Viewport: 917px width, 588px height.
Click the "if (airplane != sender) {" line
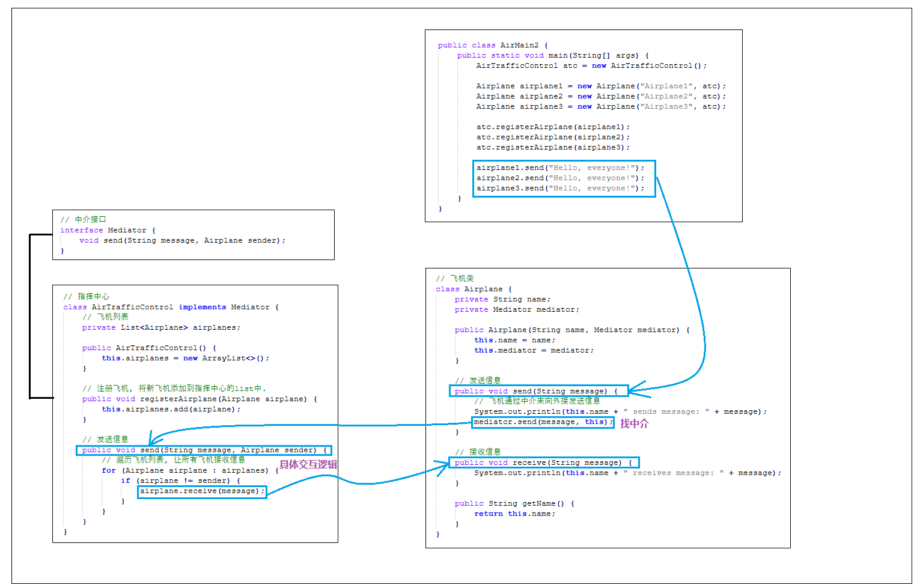click(180, 480)
